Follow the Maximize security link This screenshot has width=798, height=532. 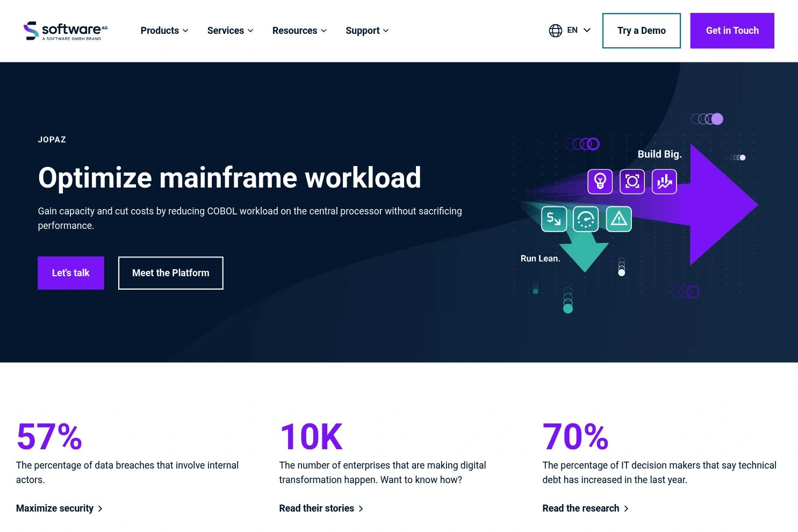59,508
